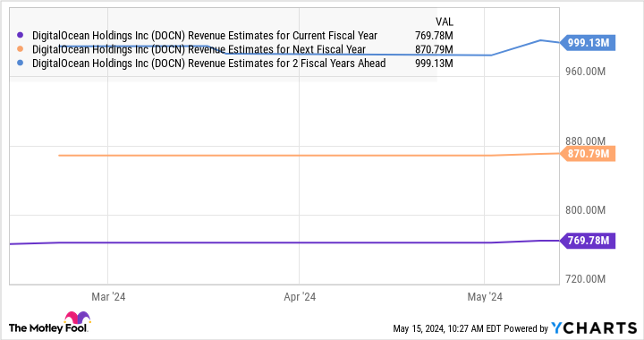The height and width of the screenshot is (340, 644).
Task: Click the 960.00M y-axis label
Action: tap(585, 72)
